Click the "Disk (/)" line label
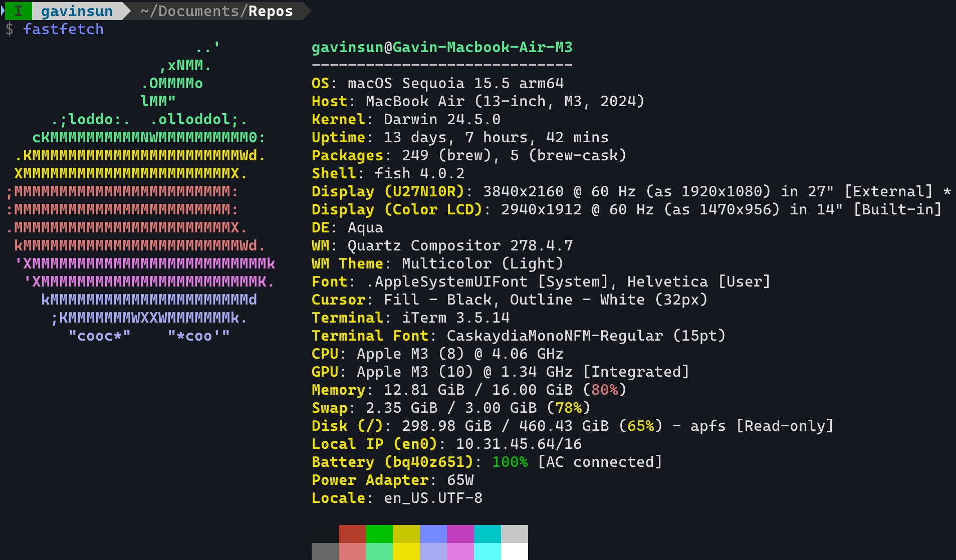Viewport: 956px width, 560px height. (x=347, y=426)
